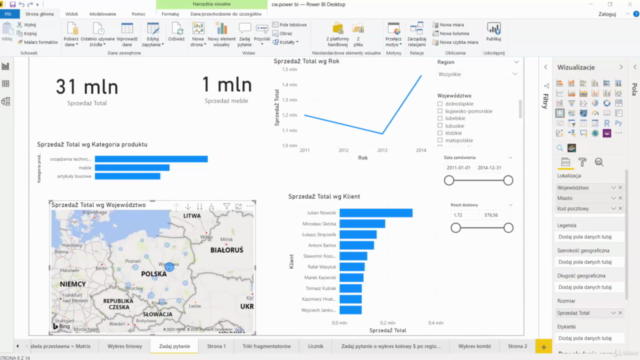
Task: Select donut chart visualization
Action: coord(607,103)
